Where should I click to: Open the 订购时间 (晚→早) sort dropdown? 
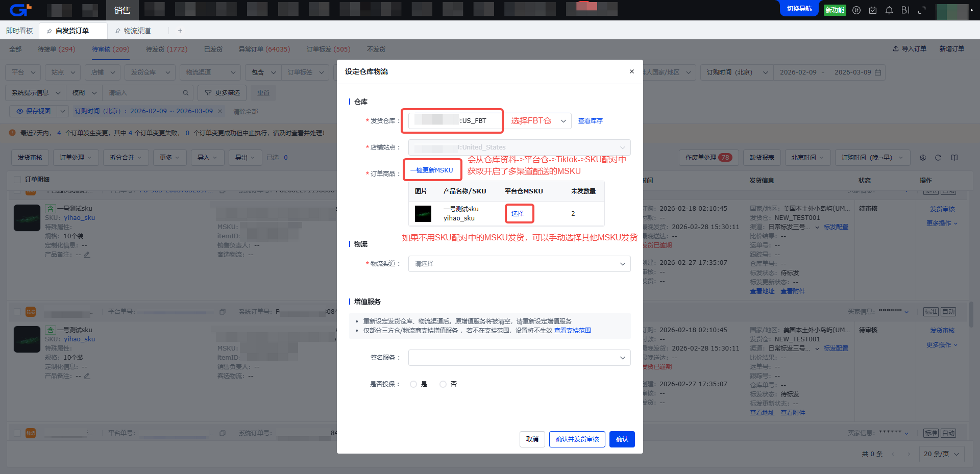(x=872, y=158)
